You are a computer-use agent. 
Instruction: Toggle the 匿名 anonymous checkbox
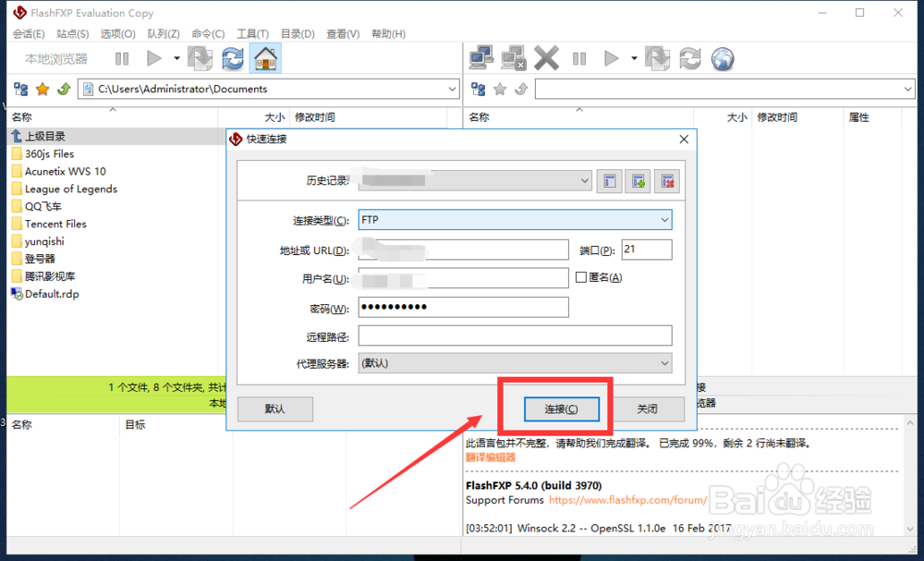581,277
